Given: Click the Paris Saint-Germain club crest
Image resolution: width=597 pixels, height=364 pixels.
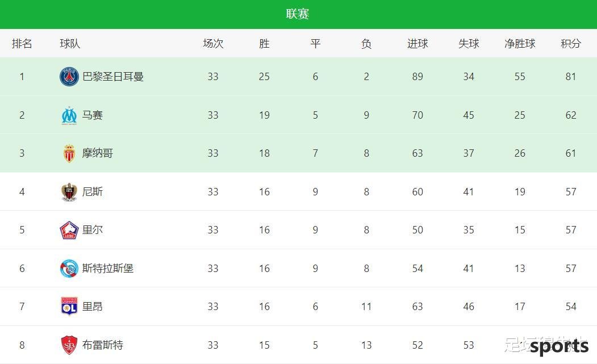Looking at the screenshot, I should [x=69, y=77].
